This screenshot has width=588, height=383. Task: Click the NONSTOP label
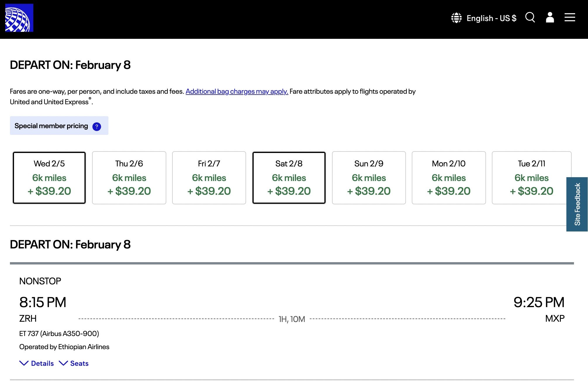pos(40,281)
